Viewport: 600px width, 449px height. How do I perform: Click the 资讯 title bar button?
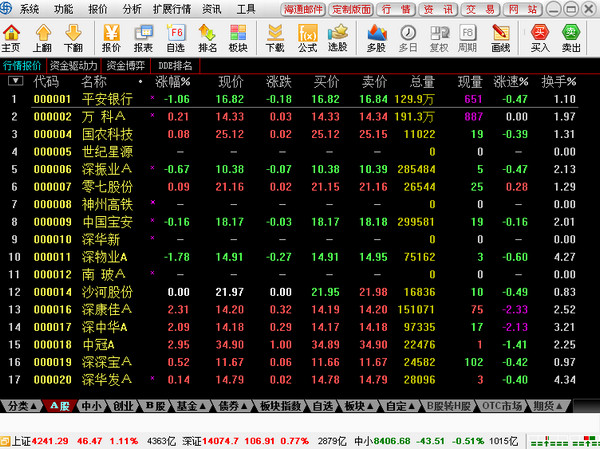pos(438,9)
